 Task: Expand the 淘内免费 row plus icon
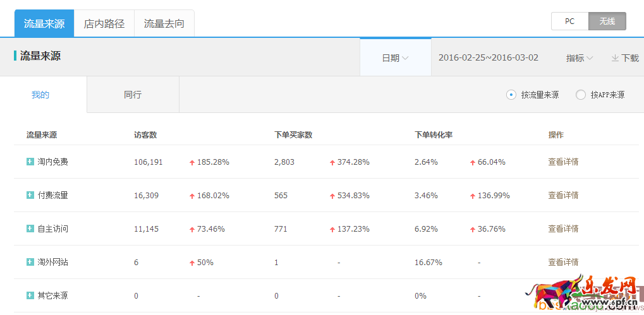coord(30,162)
